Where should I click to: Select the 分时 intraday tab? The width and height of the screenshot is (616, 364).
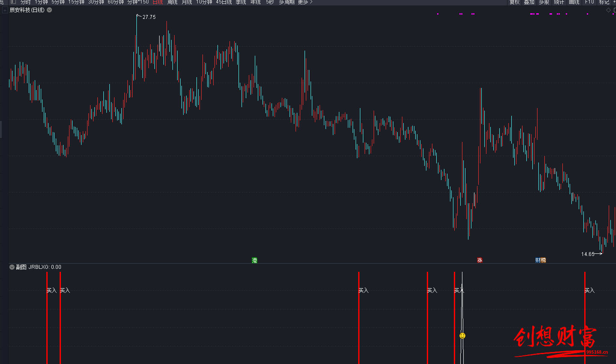coord(26,2)
